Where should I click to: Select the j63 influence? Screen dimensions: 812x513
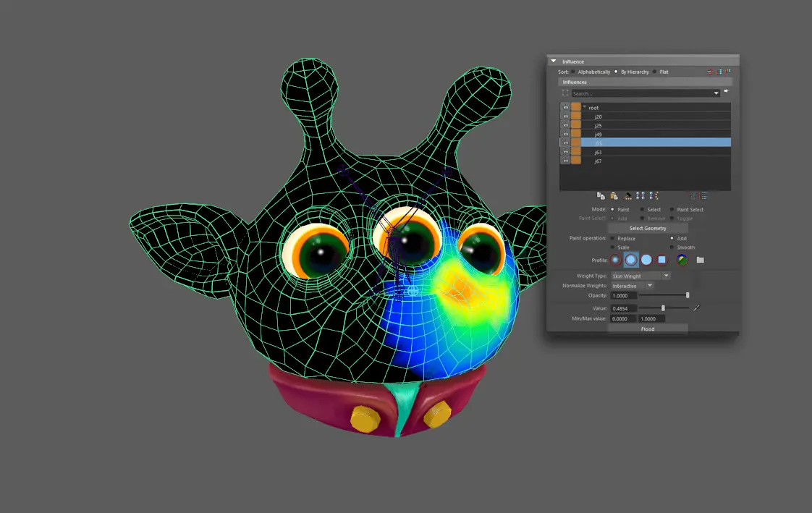coord(656,152)
